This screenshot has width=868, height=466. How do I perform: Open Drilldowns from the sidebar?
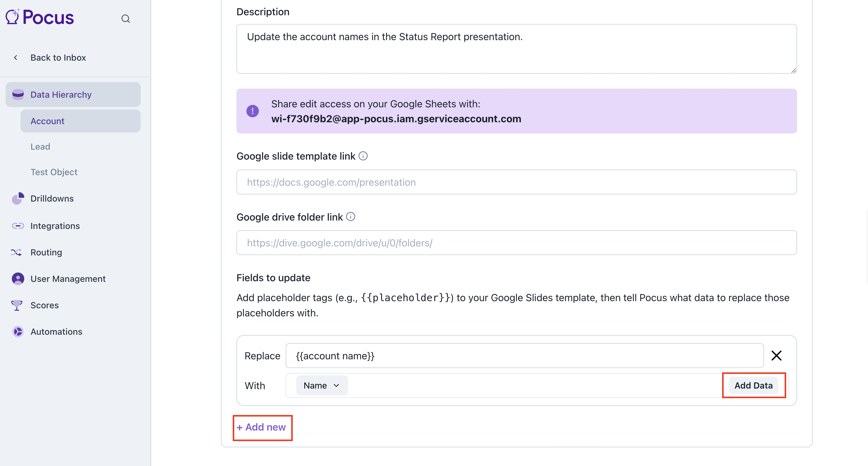coord(52,198)
